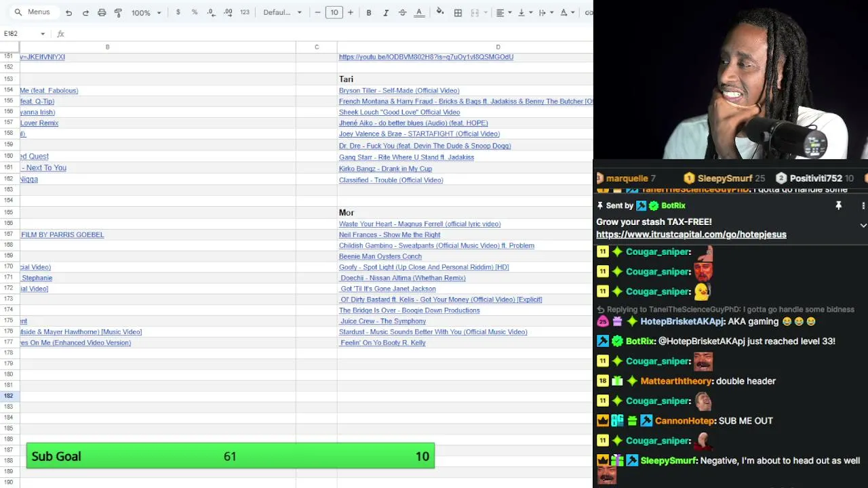Screen dimensions: 868x488
Task: Open the Default font family dropdown
Action: tap(282, 12)
